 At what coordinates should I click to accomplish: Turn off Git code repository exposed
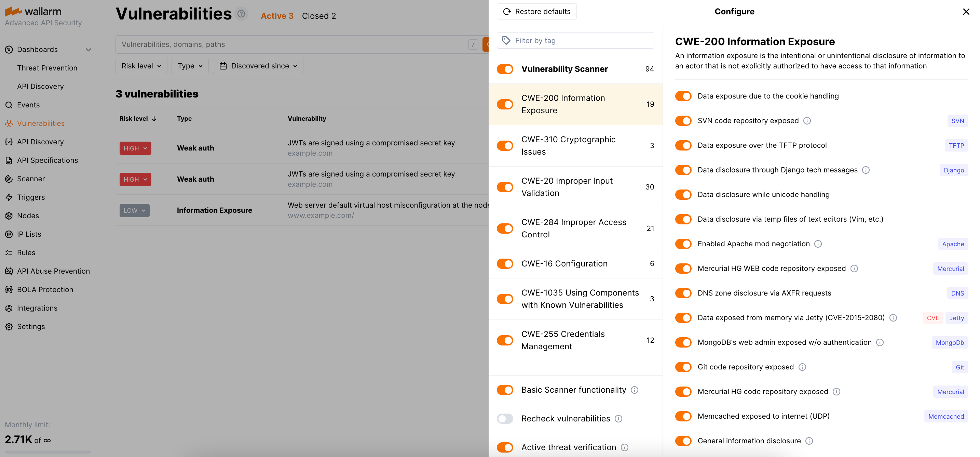[x=684, y=367]
